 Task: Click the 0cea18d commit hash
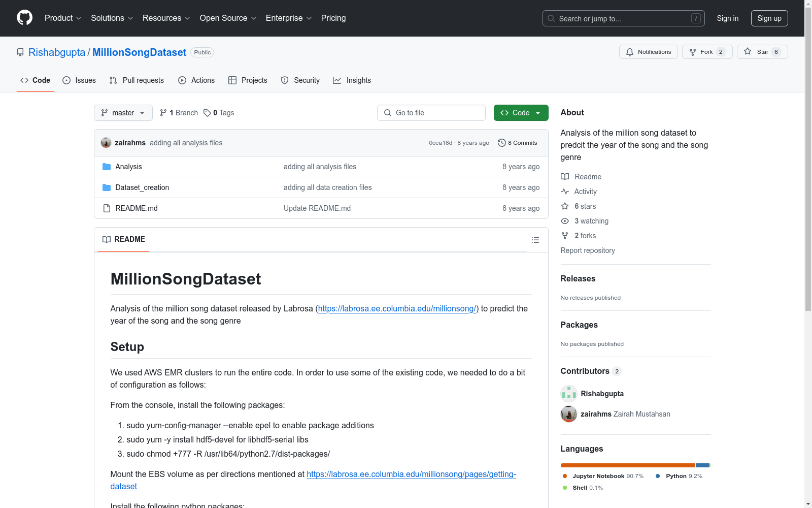[441, 143]
